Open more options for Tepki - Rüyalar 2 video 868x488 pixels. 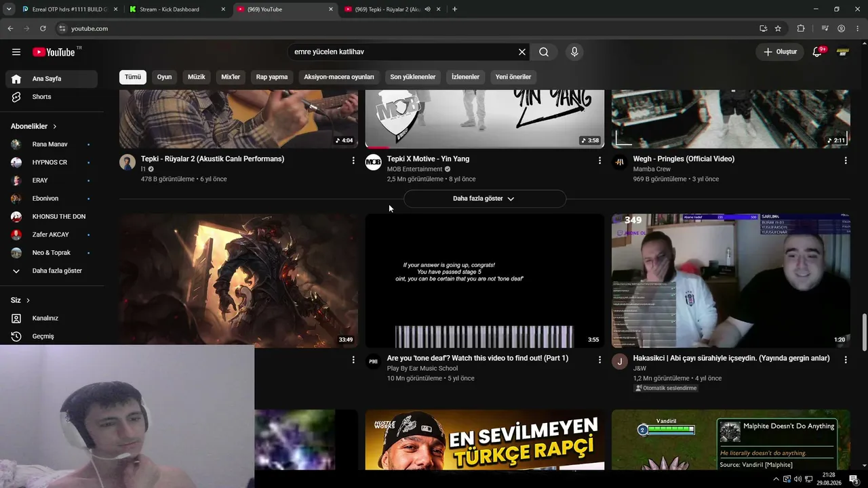click(353, 161)
